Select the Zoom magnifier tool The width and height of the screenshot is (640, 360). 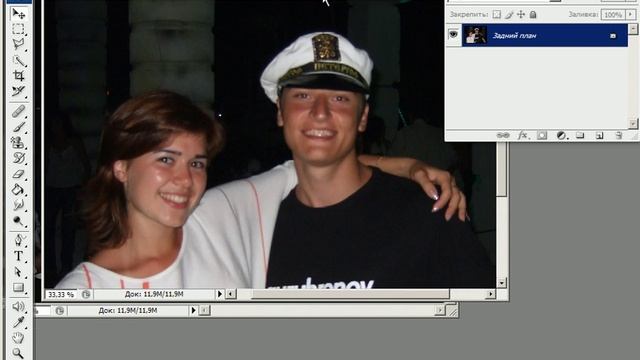pos(18,353)
